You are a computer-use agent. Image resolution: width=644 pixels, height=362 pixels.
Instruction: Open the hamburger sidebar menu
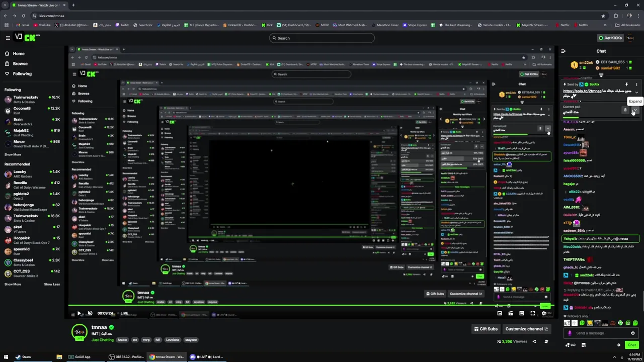pyautogui.click(x=8, y=38)
